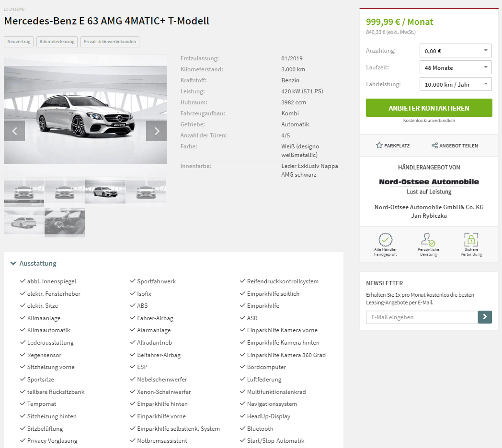Click the Jan Rybiczka contact name
Screen dimensions: 502x448
pyautogui.click(x=429, y=216)
